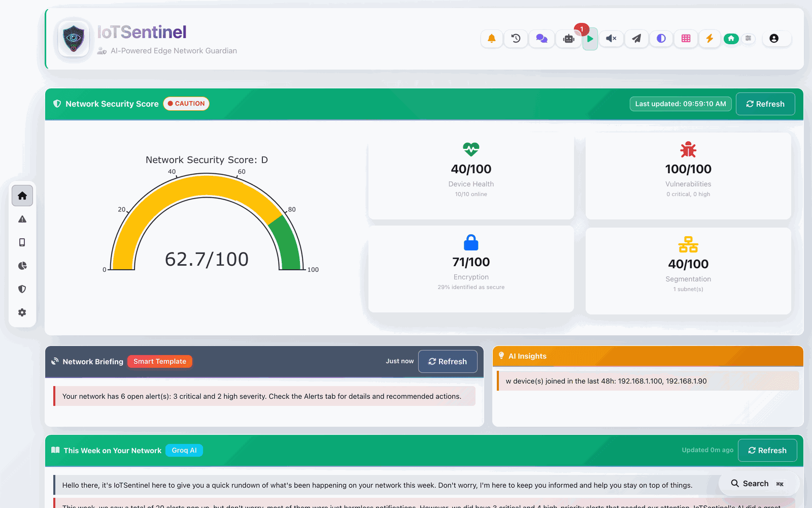Click the Network Briefing alert summary message
812x508 pixels.
point(264,396)
